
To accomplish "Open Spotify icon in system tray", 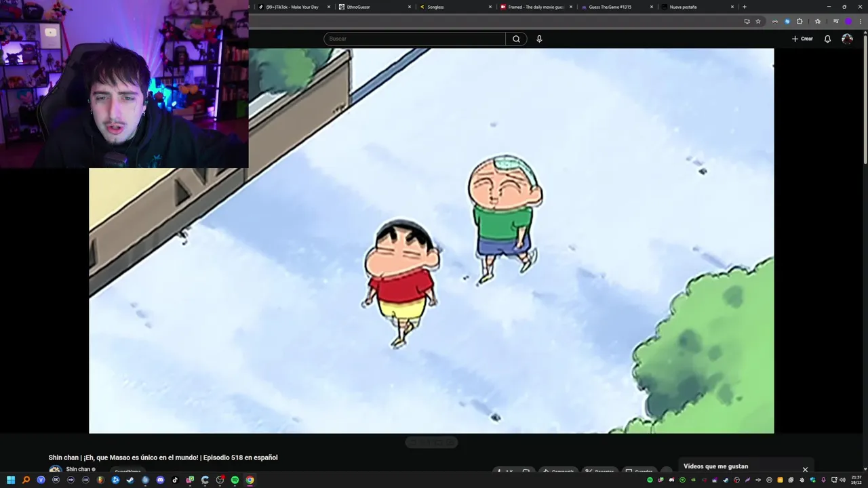I will pyautogui.click(x=650, y=480).
